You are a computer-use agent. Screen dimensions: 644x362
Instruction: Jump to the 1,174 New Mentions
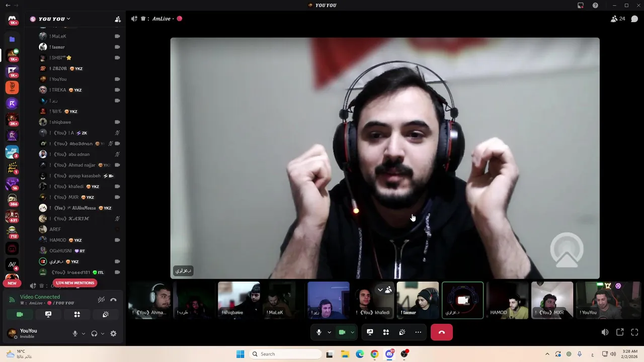[x=74, y=283]
